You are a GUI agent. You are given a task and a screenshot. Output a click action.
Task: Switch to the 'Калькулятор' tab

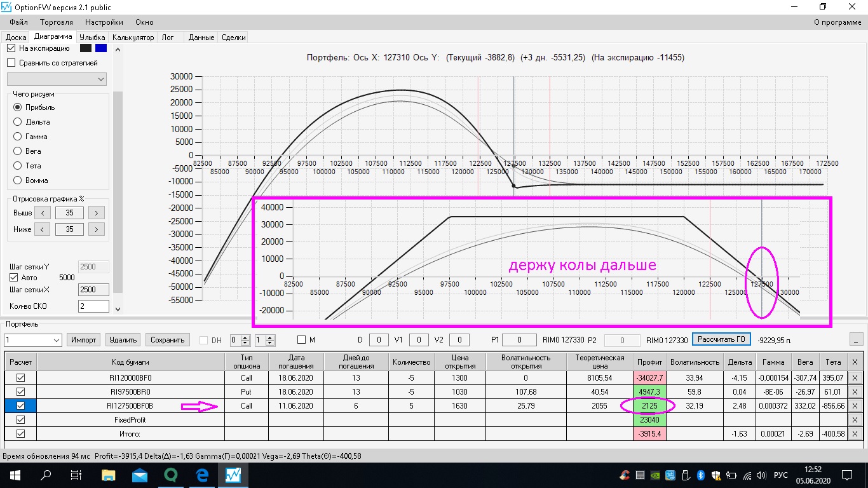tap(133, 37)
